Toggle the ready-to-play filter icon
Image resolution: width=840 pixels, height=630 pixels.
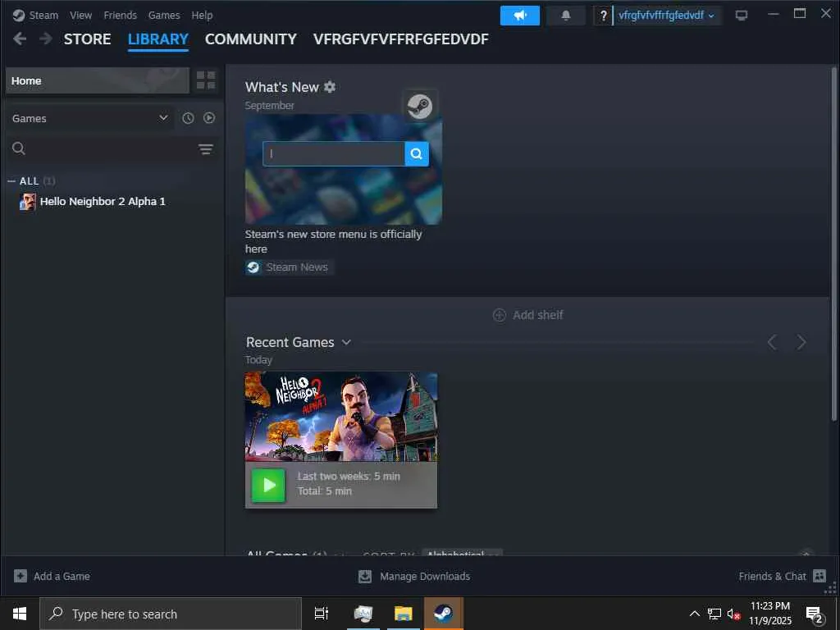(209, 118)
